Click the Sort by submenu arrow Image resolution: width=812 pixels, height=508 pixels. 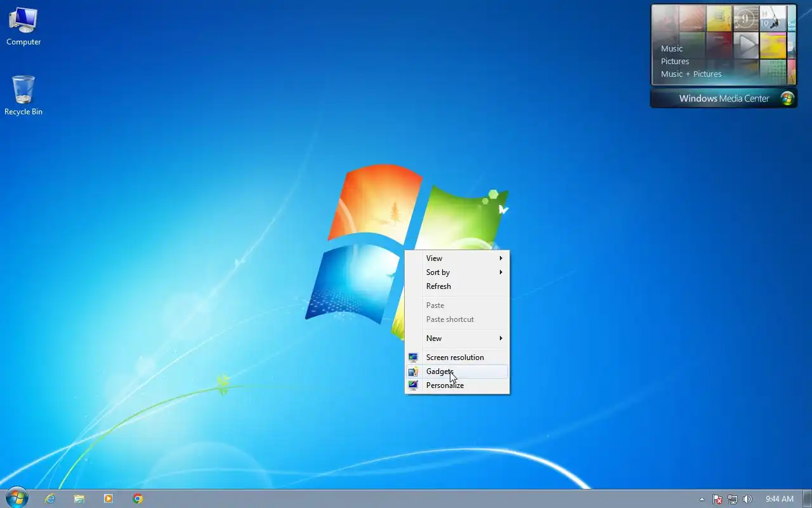point(501,272)
